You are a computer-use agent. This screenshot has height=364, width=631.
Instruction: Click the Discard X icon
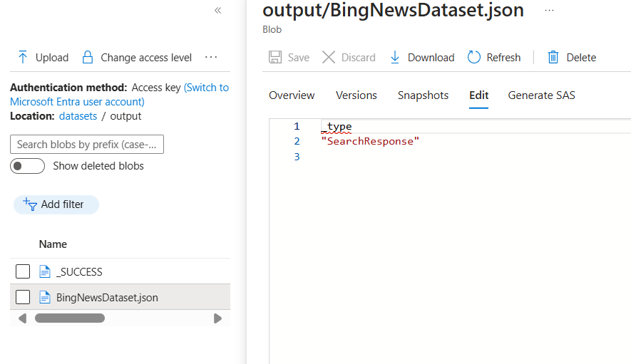(x=329, y=58)
